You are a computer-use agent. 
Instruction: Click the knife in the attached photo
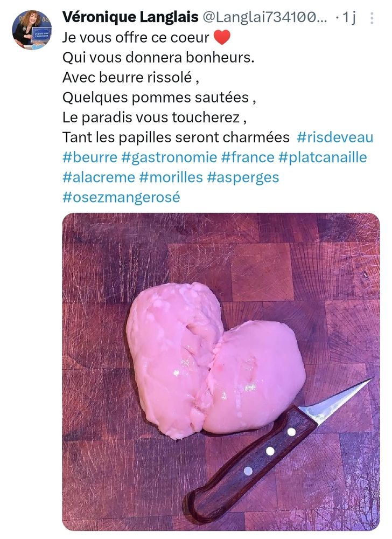coord(277,451)
